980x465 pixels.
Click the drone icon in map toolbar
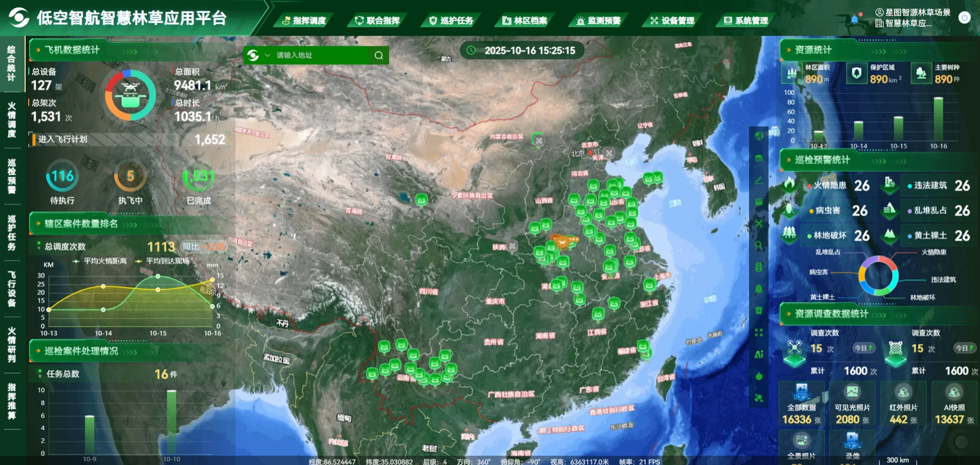[x=759, y=224]
